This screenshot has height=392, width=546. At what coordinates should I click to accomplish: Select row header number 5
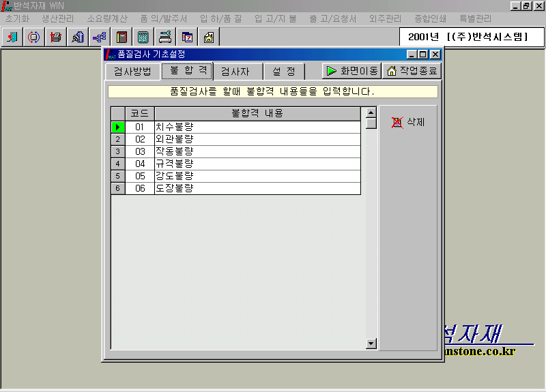coord(118,176)
